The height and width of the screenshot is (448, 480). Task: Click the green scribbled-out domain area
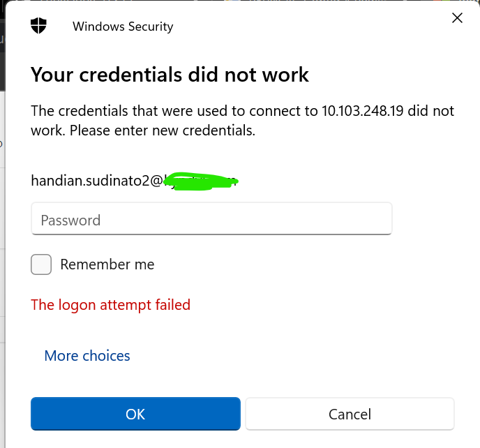[x=201, y=181]
